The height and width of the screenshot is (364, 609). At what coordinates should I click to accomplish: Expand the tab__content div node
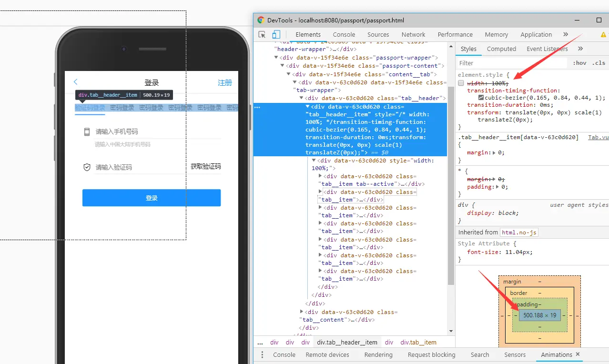[301, 312]
